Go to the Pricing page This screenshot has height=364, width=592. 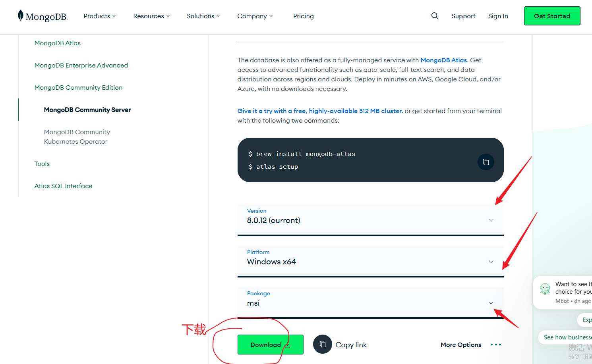[x=304, y=16]
